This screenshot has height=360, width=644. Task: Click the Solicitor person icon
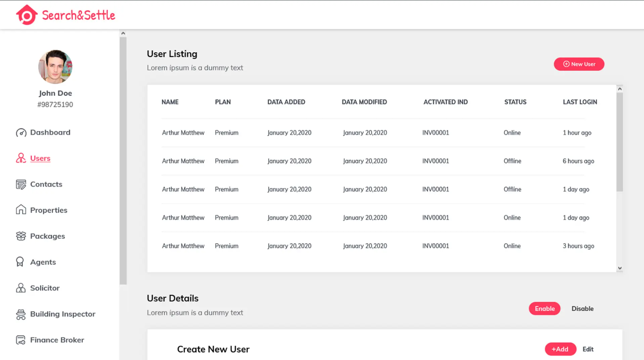coord(21,288)
